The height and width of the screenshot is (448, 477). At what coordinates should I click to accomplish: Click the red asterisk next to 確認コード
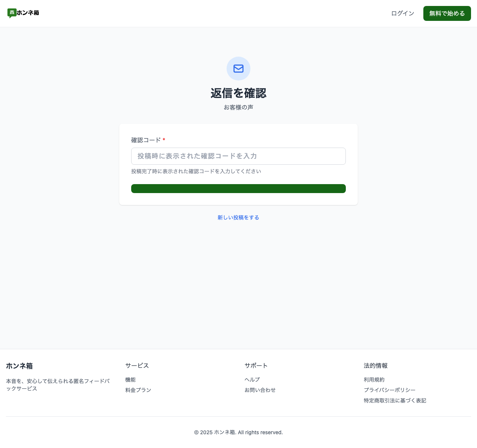click(x=164, y=140)
